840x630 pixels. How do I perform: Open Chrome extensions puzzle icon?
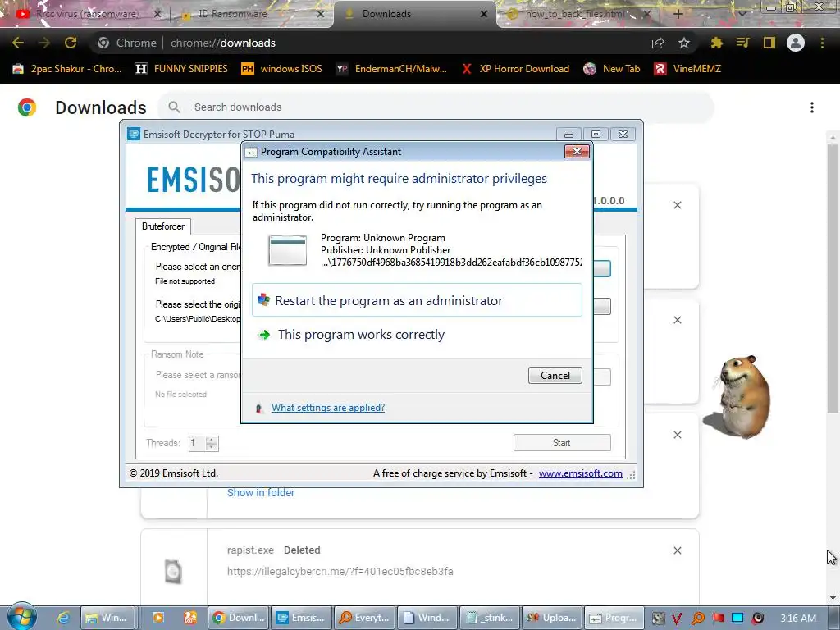[716, 43]
